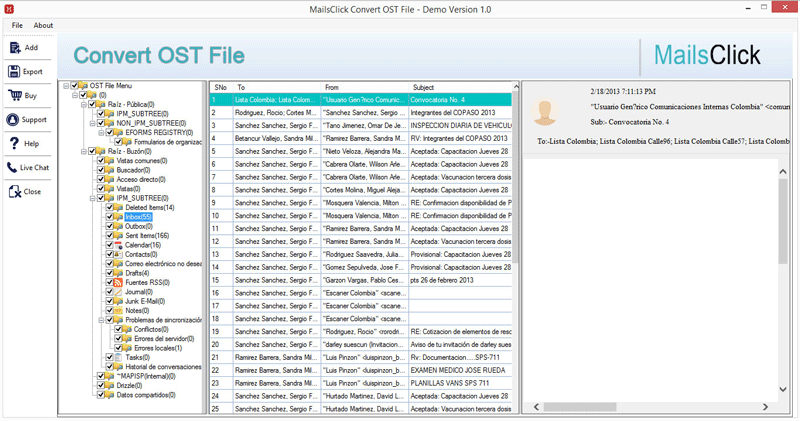The width and height of the screenshot is (800, 421).
Task: Toggle the Junk E-Mail(0) checkbox
Action: 110,301
